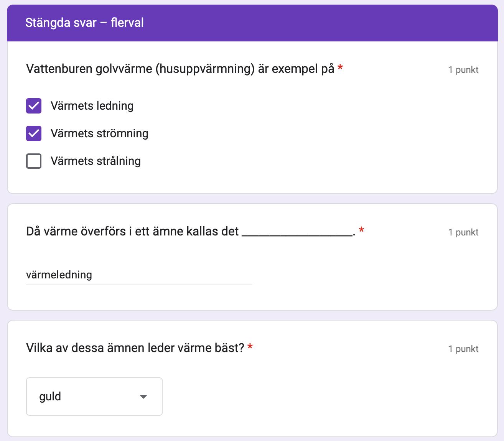Click the 'Värmets strålning' option label
The height and width of the screenshot is (441, 504).
(96, 161)
